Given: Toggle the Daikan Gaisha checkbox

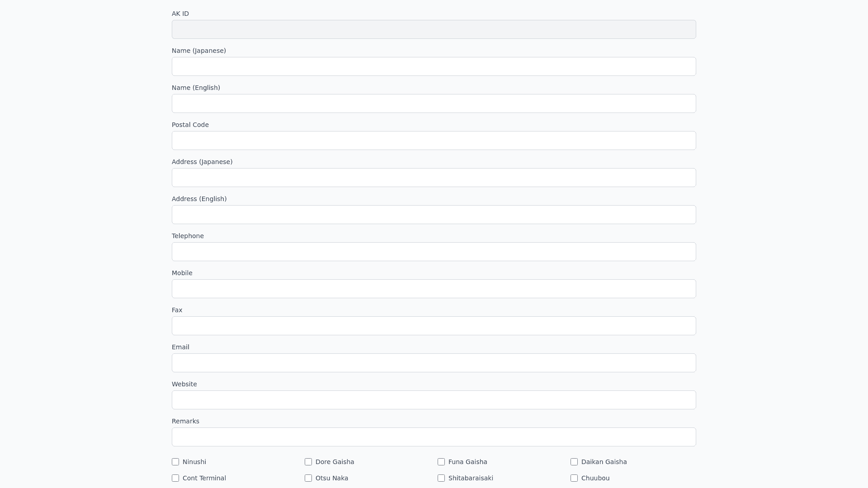Looking at the screenshot, I should point(574,462).
